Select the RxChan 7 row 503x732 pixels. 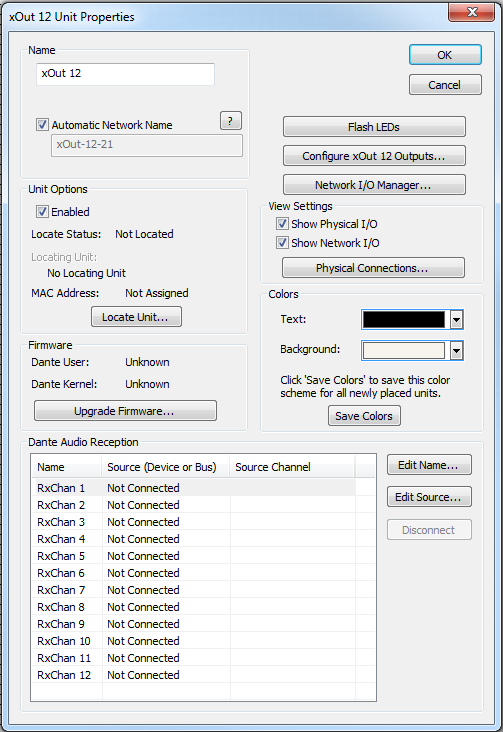(x=194, y=590)
